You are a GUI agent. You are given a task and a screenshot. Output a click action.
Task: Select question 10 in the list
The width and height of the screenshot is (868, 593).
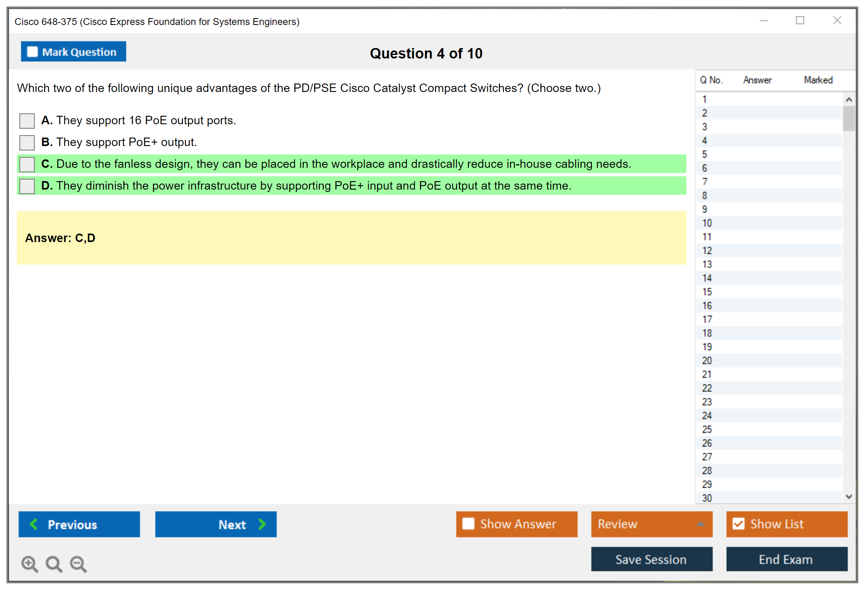click(x=707, y=223)
